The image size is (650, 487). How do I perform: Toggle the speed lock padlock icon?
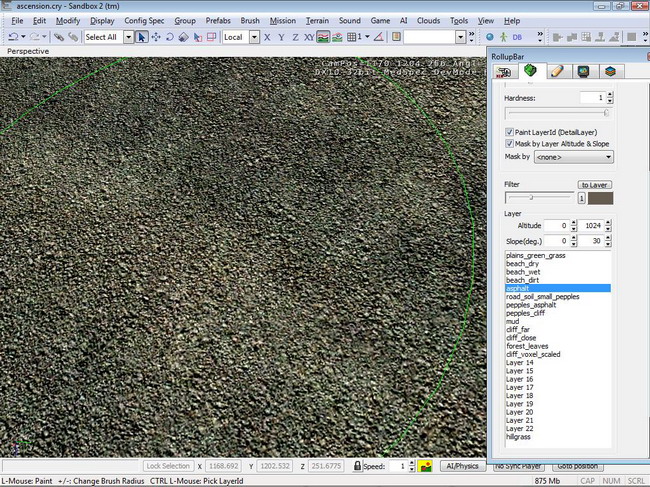[x=357, y=465]
